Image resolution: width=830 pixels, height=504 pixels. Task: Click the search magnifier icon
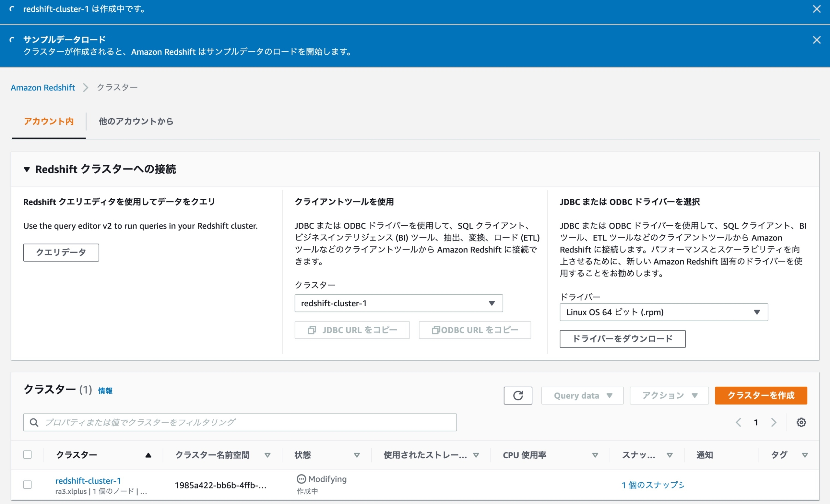tap(34, 422)
